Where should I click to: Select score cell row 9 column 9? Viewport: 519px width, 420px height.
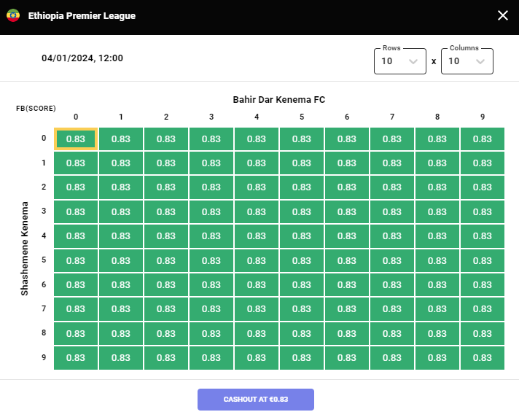482,358
